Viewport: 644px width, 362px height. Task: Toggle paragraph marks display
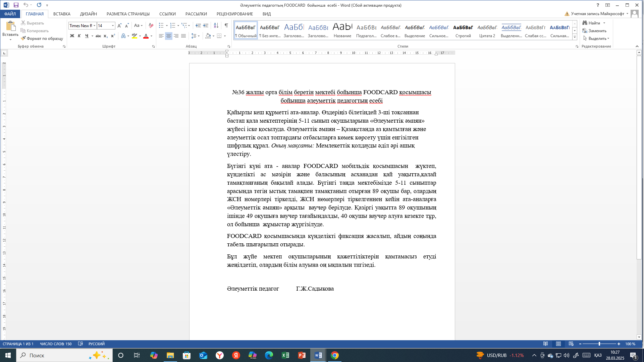click(x=226, y=25)
